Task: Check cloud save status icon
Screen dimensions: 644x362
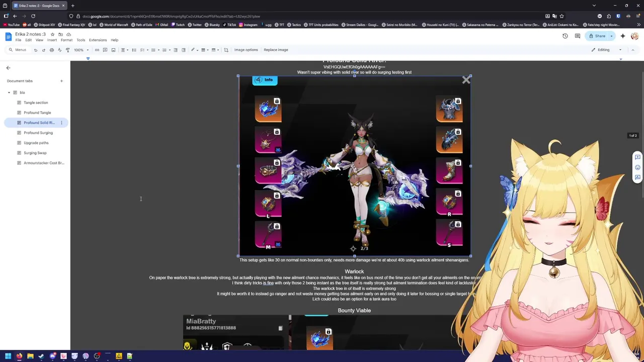Action: [68, 34]
